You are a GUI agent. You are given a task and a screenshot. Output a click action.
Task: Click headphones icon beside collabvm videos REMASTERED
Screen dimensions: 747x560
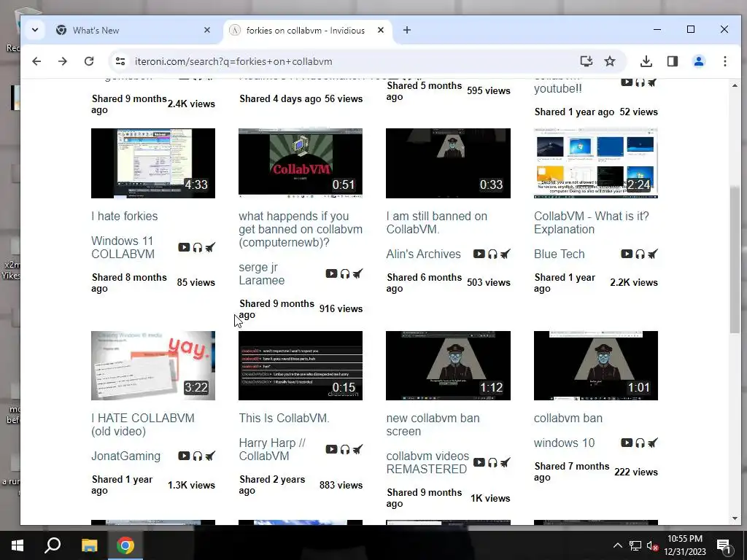click(492, 462)
